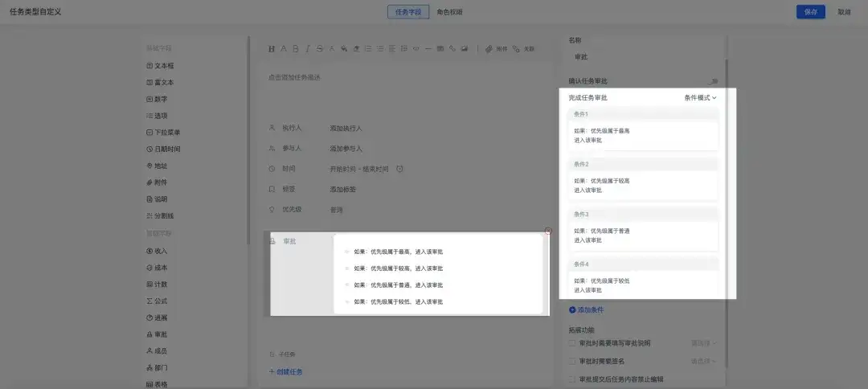Image resolution: width=868 pixels, height=389 pixels.
Task: Open the 条件1 card 优先级属于最高
Action: [x=643, y=129]
